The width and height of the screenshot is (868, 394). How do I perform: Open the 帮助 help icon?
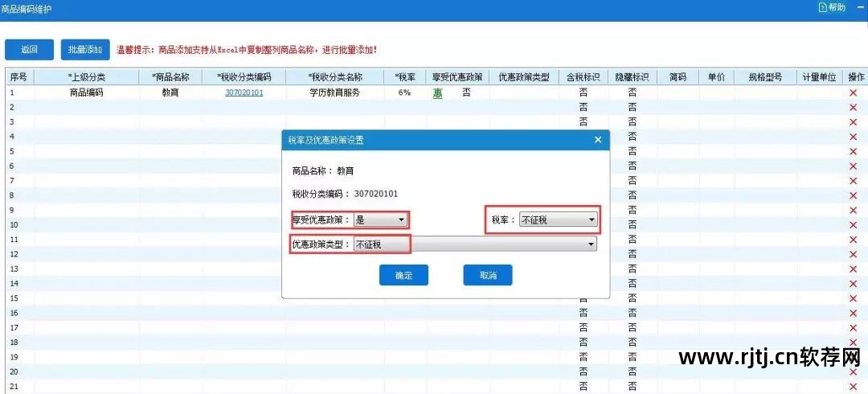pyautogui.click(x=832, y=7)
